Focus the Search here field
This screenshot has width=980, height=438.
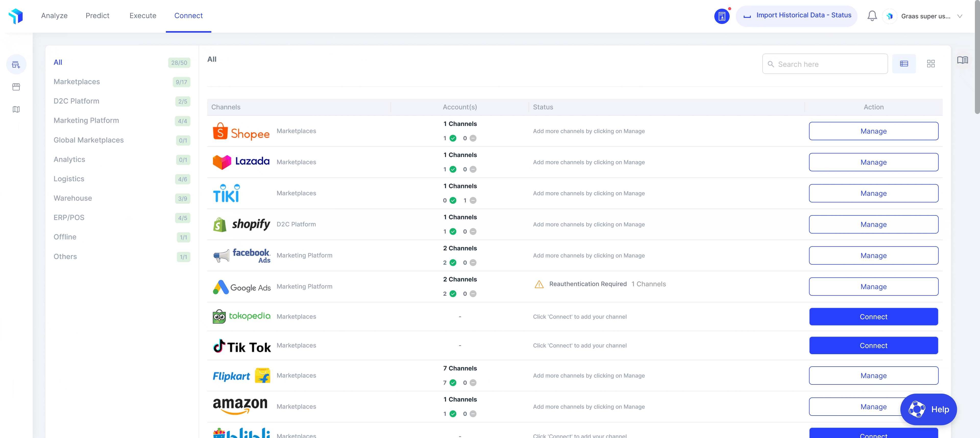point(825,64)
